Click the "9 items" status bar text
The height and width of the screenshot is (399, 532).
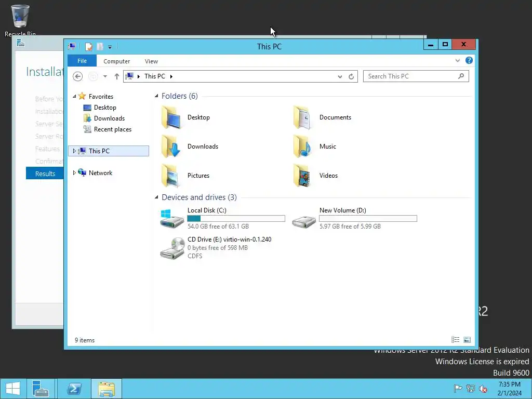coord(85,340)
